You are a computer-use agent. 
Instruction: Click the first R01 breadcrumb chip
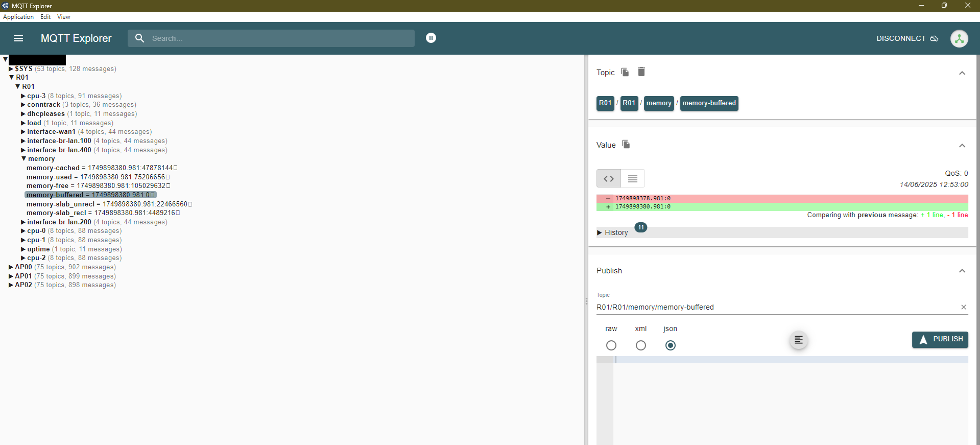(605, 103)
